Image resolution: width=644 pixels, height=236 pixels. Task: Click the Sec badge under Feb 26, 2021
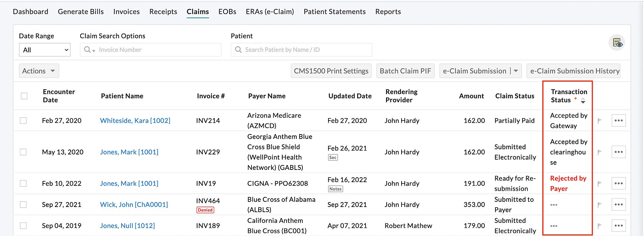pyautogui.click(x=333, y=157)
